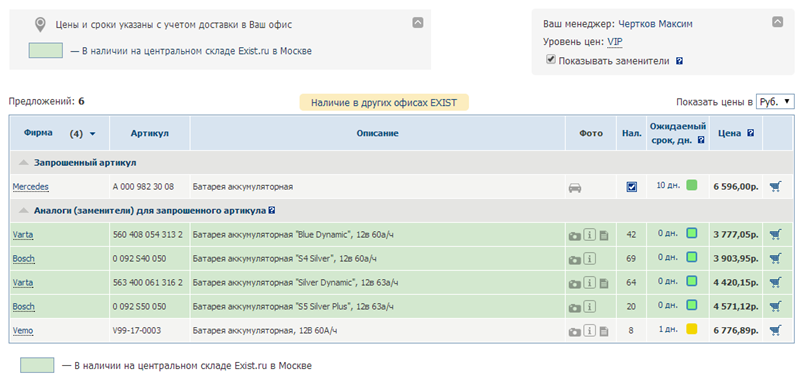Open help icon next to Цена header
This screenshot has height=389, width=800.
point(751,133)
